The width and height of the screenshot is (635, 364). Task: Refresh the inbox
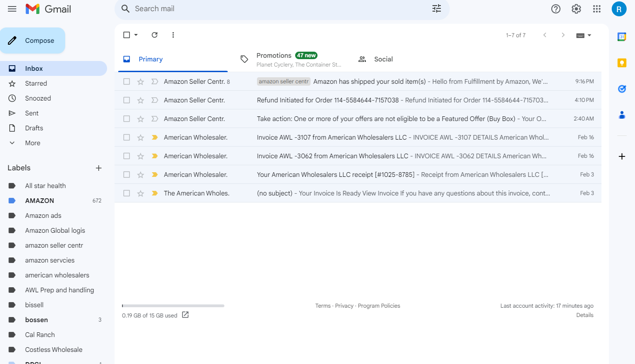pyautogui.click(x=155, y=35)
